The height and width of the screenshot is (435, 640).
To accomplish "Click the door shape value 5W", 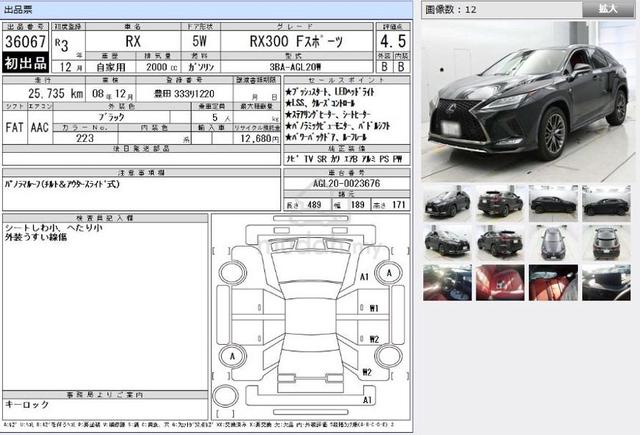I will 200,41.
